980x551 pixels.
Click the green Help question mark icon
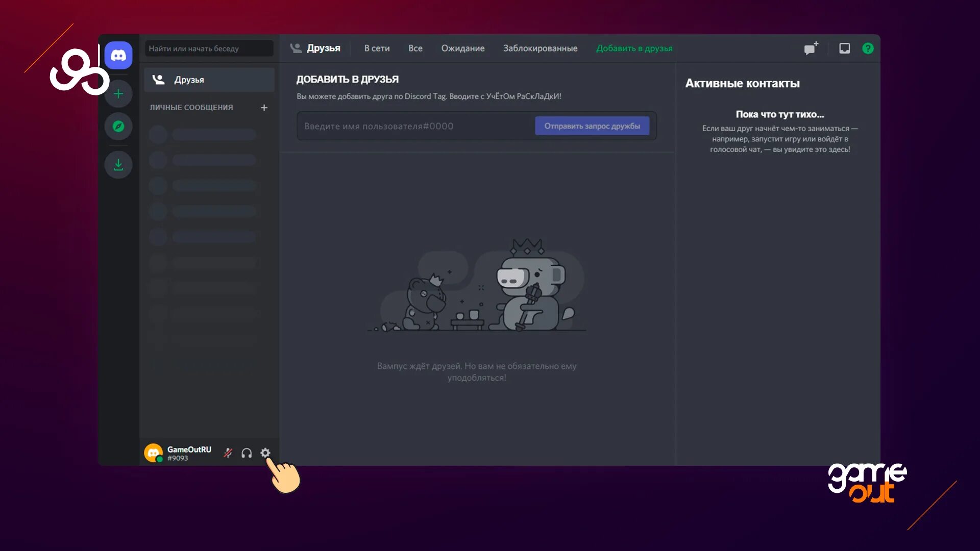(x=868, y=48)
